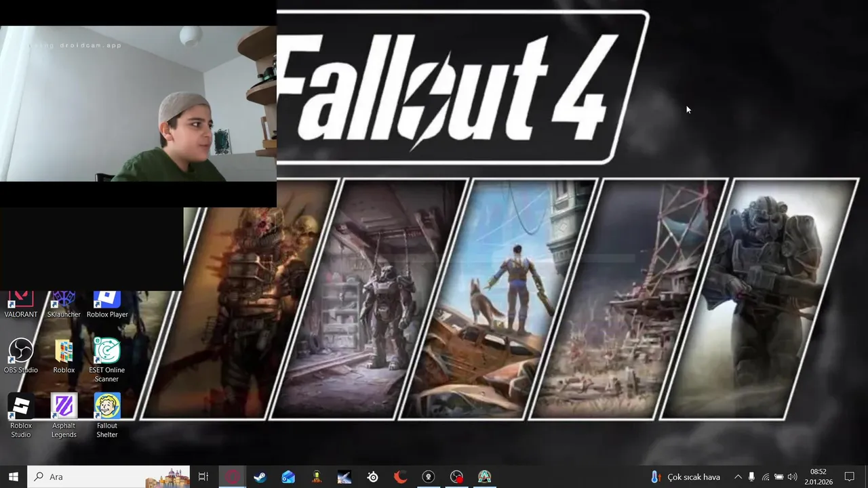The image size is (868, 488).
Task: Switch to OBS recording taskbar icon
Action: click(456, 476)
